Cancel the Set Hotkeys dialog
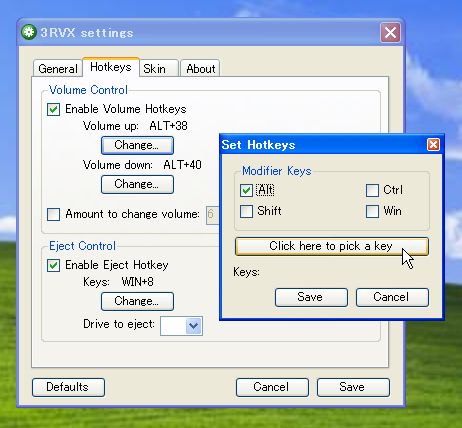462x428 pixels. (392, 297)
